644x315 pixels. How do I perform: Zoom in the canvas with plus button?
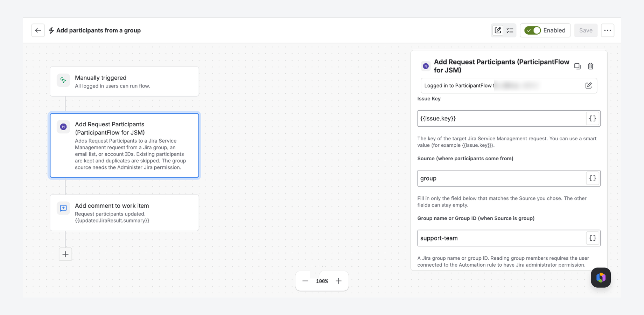pos(338,281)
